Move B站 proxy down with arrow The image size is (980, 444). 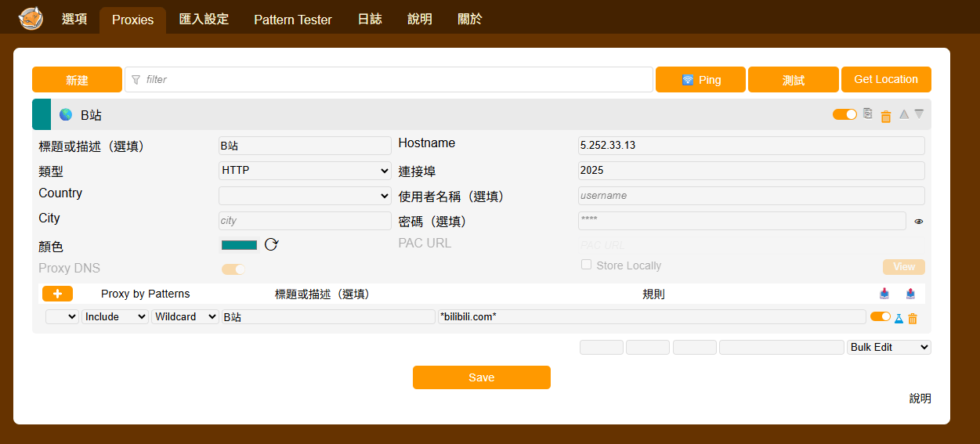pos(919,114)
